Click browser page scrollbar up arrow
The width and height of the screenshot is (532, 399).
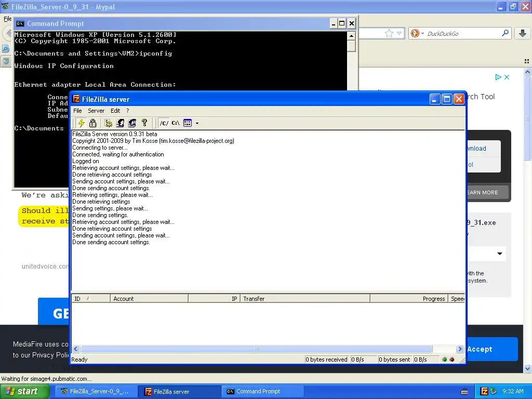[527, 72]
